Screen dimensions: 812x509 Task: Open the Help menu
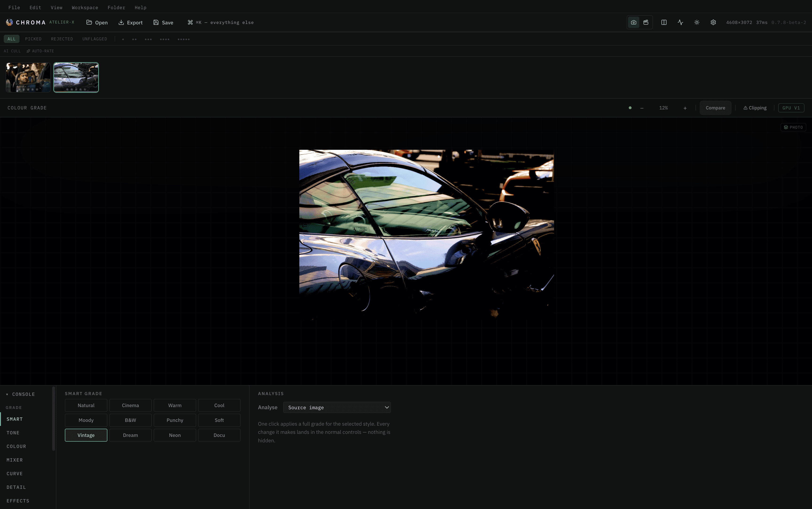click(x=141, y=8)
